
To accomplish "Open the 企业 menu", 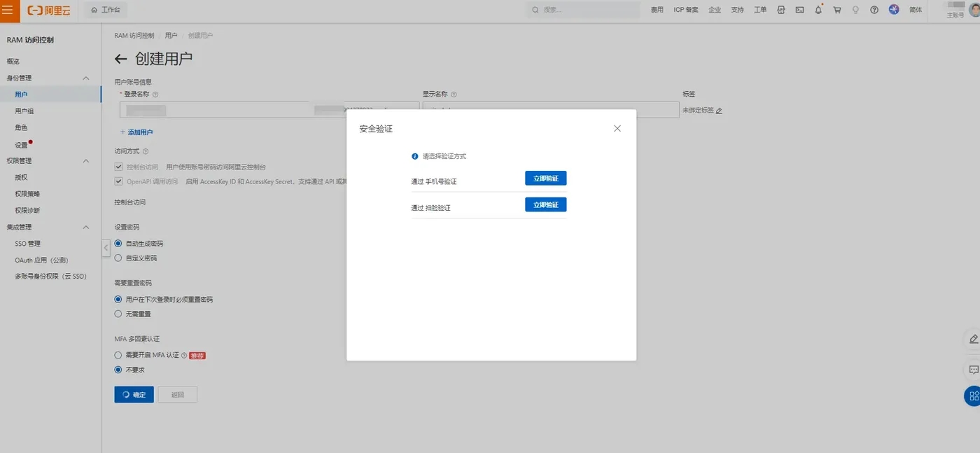I will point(715,10).
